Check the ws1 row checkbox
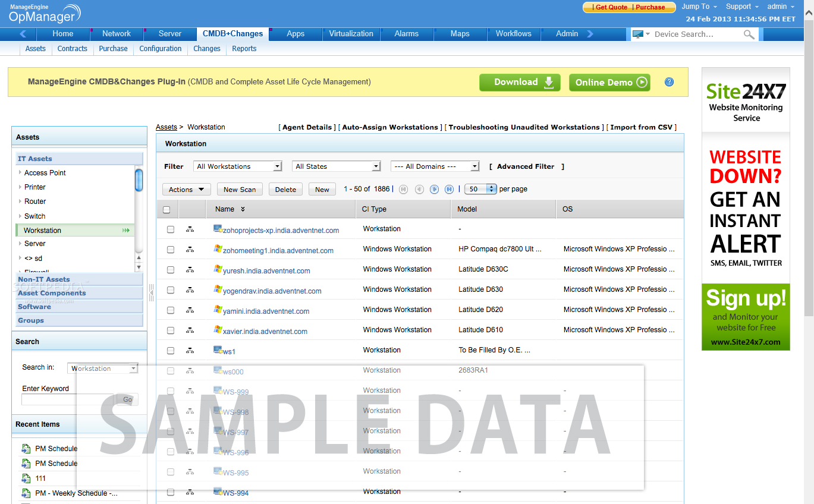Viewport: 814px width, 504px height. 171,351
